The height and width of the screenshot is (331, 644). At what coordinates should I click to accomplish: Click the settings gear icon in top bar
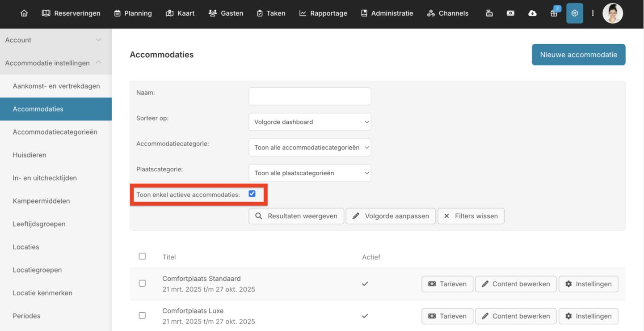574,13
